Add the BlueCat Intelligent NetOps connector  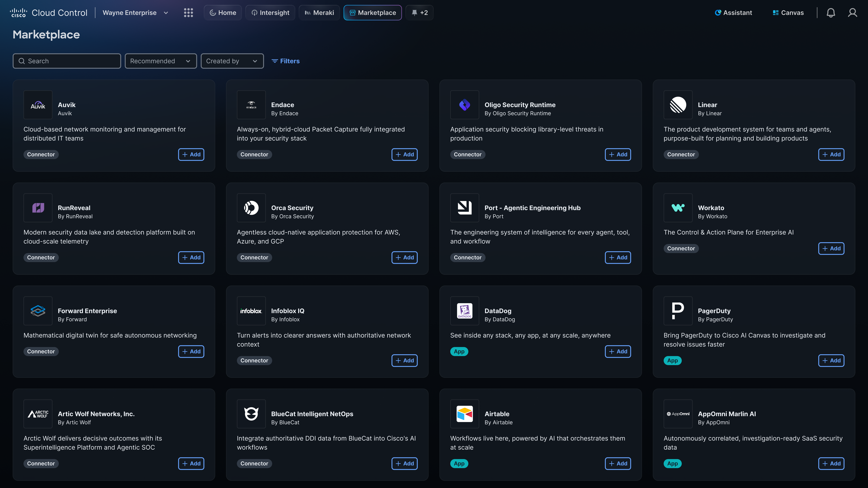[404, 464]
